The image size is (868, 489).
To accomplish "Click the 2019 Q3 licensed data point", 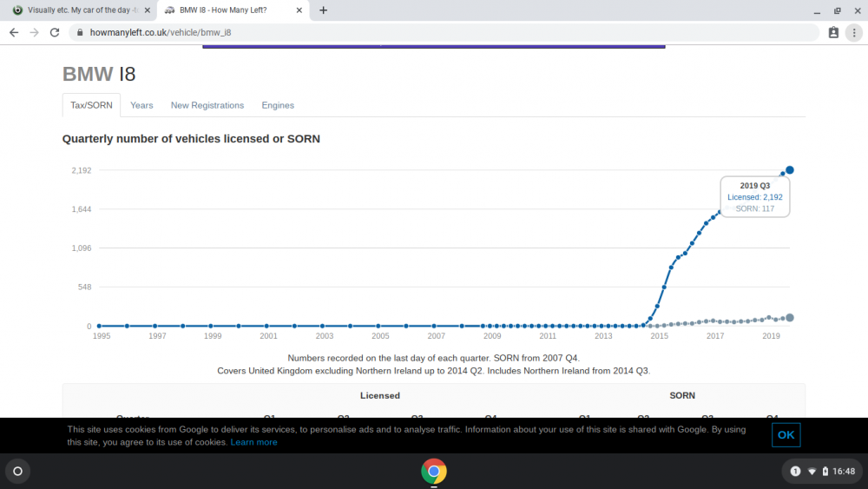I will coord(790,170).
